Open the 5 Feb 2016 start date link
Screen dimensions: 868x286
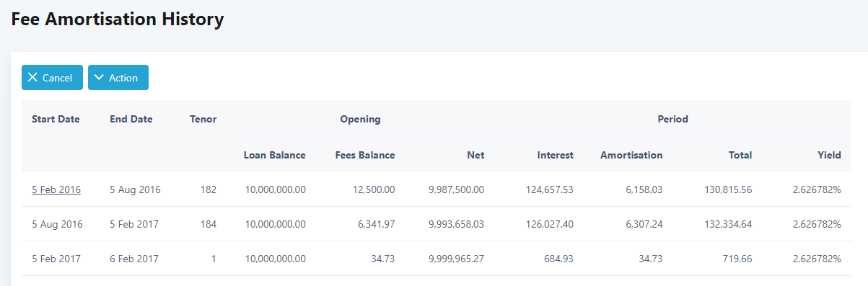click(56, 189)
